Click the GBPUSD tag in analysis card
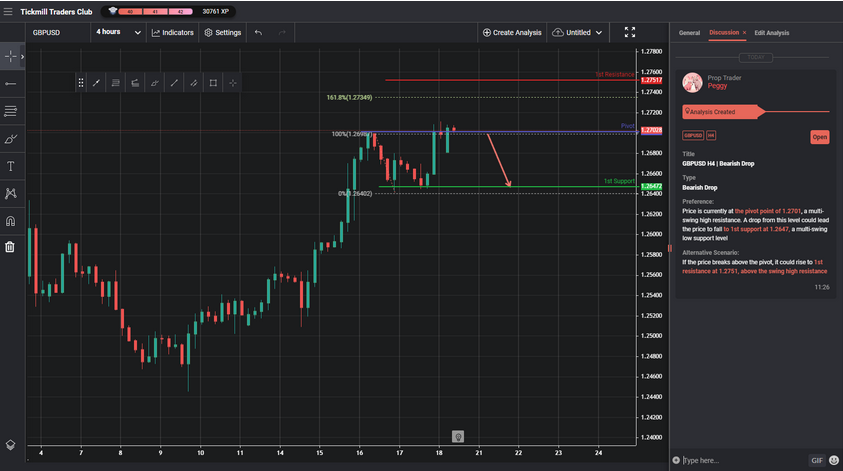 pyautogui.click(x=693, y=135)
